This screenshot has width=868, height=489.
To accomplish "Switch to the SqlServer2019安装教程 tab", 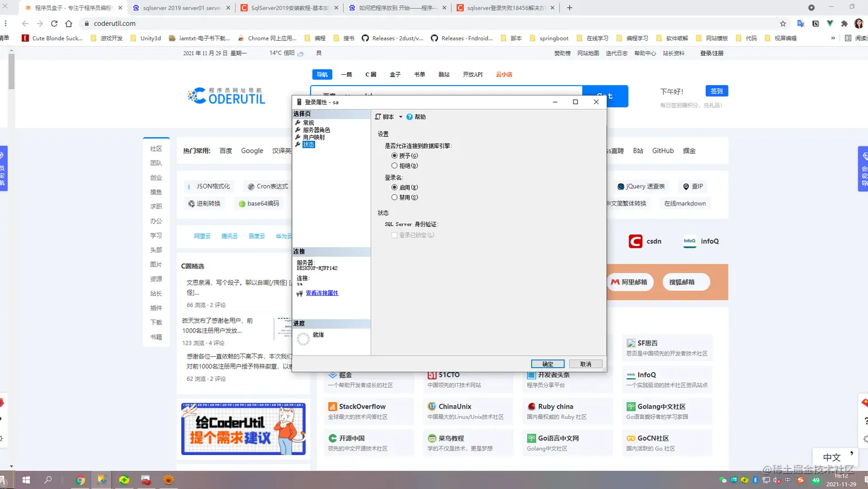I will 289,8.
